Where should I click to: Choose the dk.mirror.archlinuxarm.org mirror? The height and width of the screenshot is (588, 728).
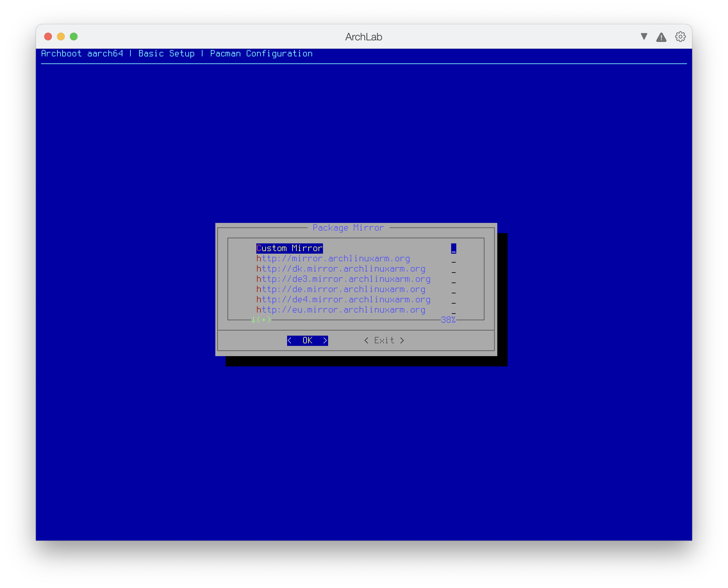[x=341, y=269]
